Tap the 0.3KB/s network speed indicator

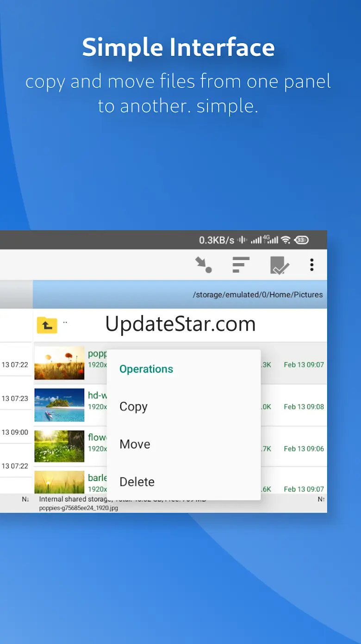(217, 240)
